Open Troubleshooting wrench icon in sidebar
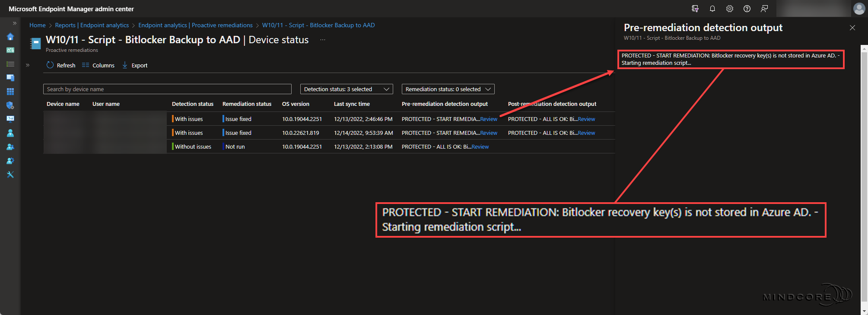The image size is (868, 315). (10, 175)
